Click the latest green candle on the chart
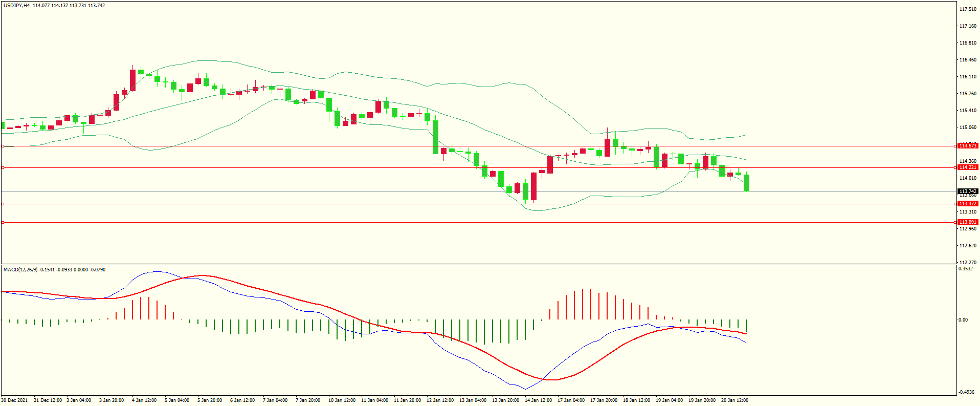Screen dimensions: 980x406 747,183
